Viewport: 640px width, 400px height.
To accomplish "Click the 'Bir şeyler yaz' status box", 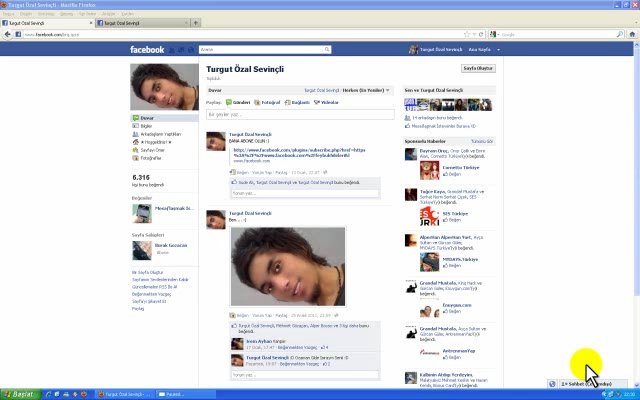I will point(300,115).
